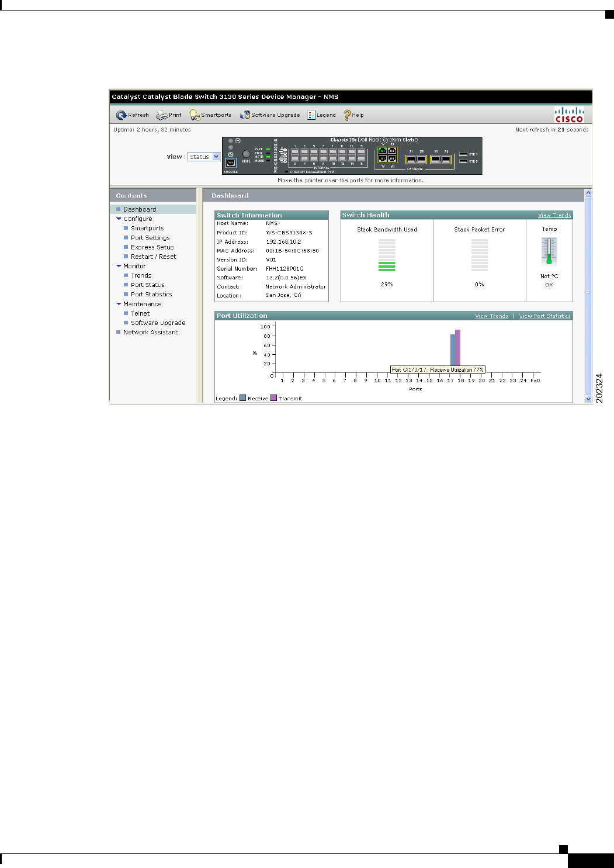Click IP address 192.168.10.2

tap(283, 241)
